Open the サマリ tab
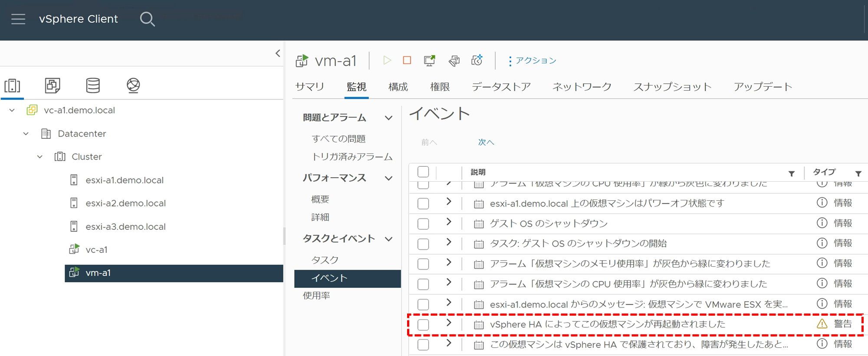The width and height of the screenshot is (868, 356). 309,87
